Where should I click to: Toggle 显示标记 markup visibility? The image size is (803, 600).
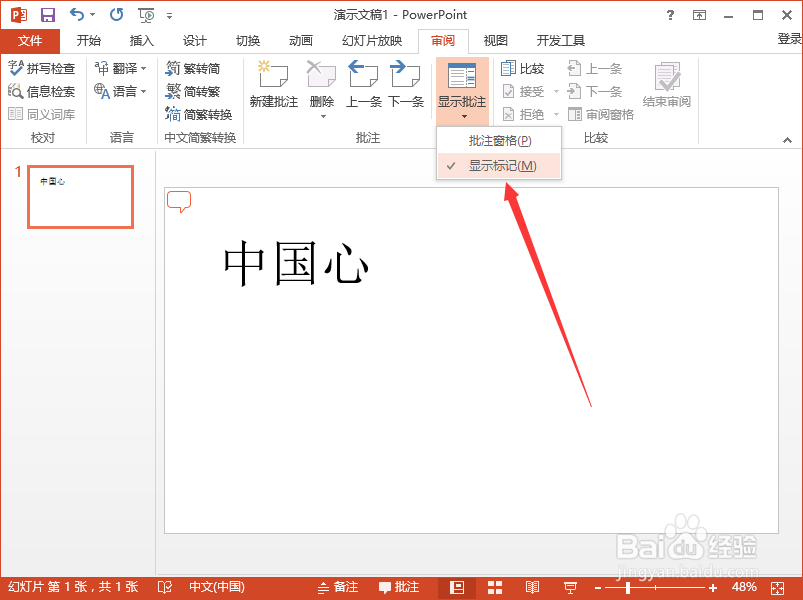tap(501, 165)
